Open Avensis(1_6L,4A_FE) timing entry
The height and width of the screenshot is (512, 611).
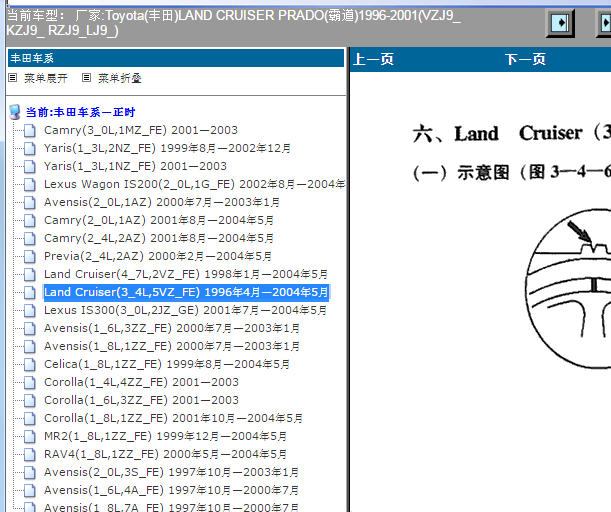tap(171, 490)
